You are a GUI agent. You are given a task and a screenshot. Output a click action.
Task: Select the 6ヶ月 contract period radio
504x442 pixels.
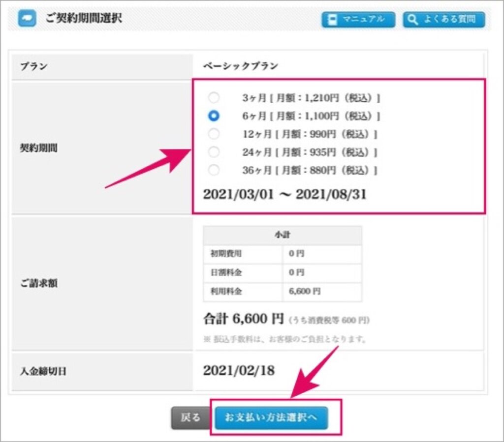(x=214, y=116)
